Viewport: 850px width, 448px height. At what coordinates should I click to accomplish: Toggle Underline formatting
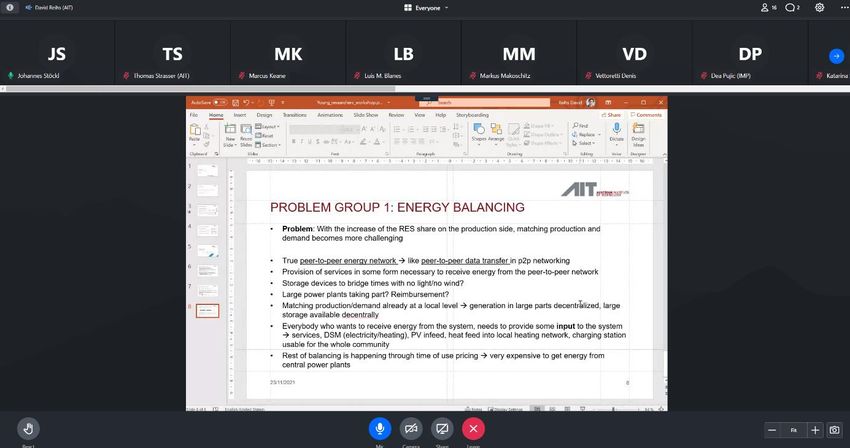[310, 142]
